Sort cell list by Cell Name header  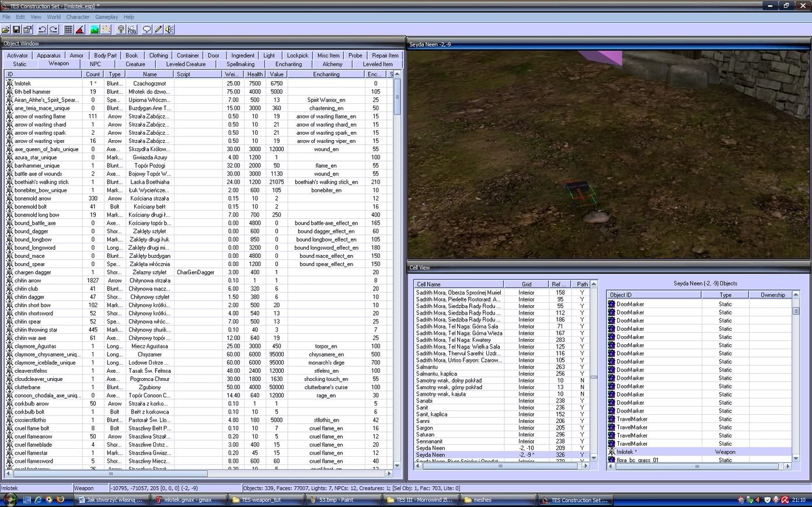[459, 284]
